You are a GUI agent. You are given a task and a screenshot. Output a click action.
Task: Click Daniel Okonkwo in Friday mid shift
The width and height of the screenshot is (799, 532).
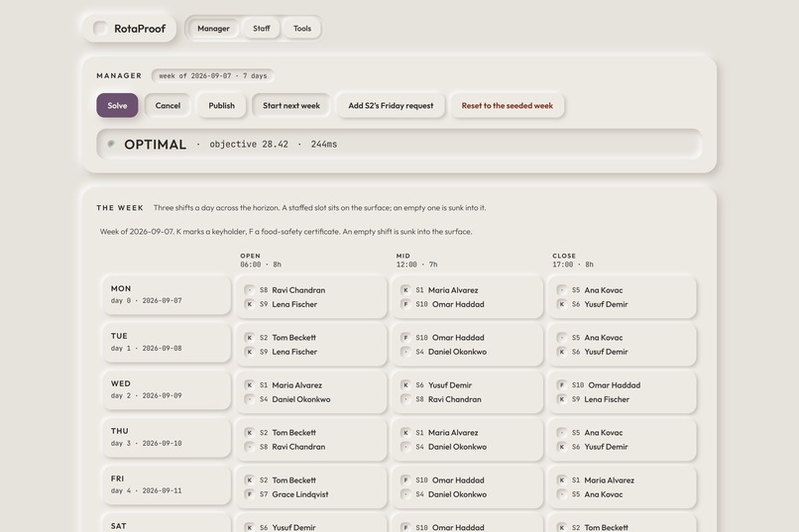pos(457,494)
